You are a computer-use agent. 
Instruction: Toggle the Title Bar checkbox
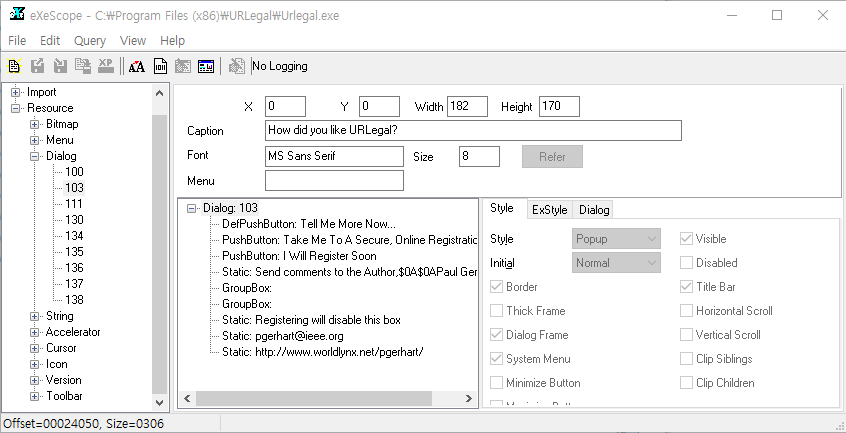click(x=686, y=287)
